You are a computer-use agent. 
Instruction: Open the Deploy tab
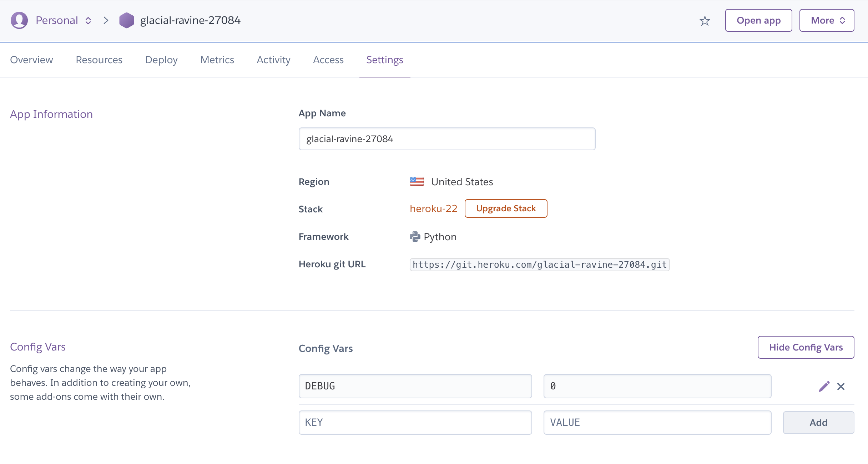(161, 60)
